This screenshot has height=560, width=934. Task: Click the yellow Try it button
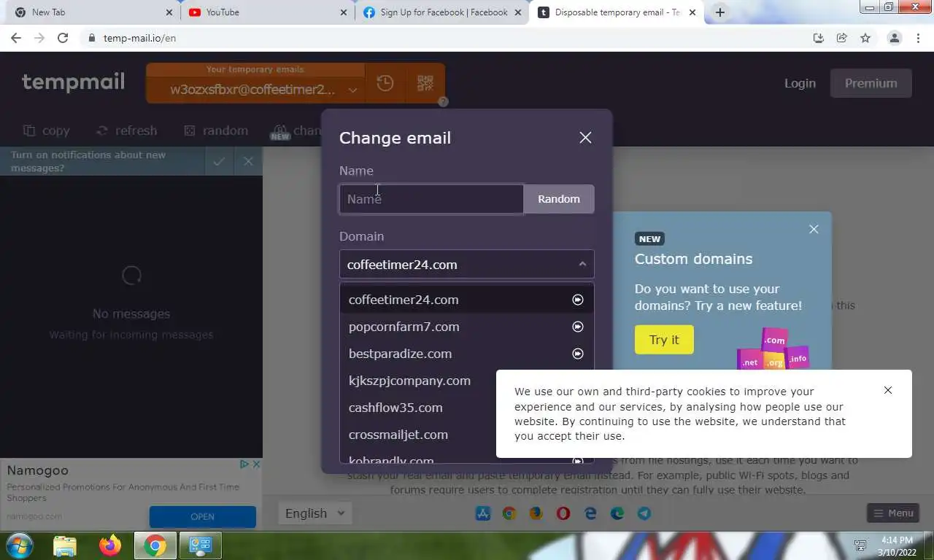(664, 340)
